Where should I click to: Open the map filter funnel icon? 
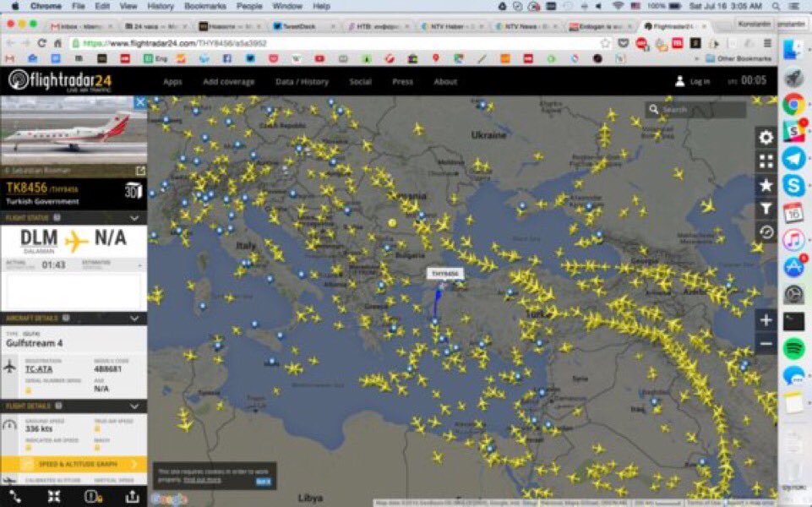(766, 209)
